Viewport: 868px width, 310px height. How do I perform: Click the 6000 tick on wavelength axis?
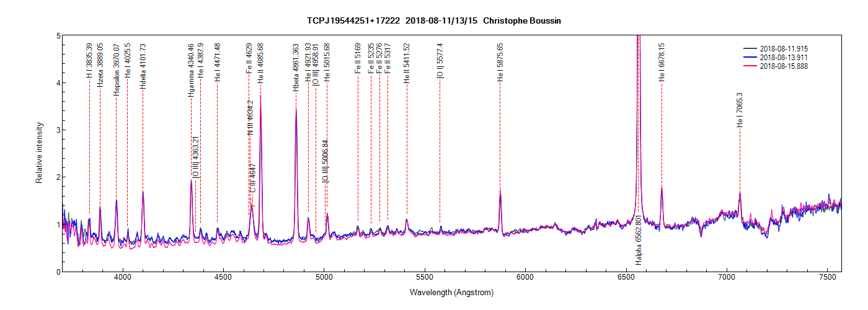click(x=525, y=278)
